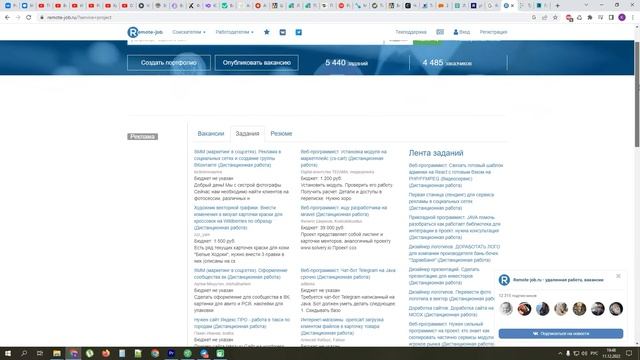Click the 4 485 заказчиков counter
Viewport: 640px width, 360px height.
tap(447, 63)
